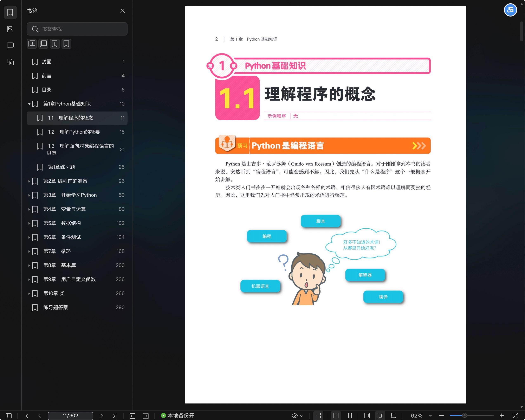This screenshot has height=420, width=525.
Task: Close the 书签 bookmarks panel
Action: pyautogui.click(x=123, y=11)
